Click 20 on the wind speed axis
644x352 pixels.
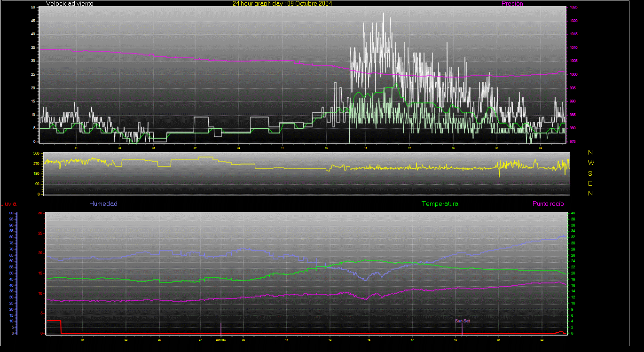[x=32, y=88]
